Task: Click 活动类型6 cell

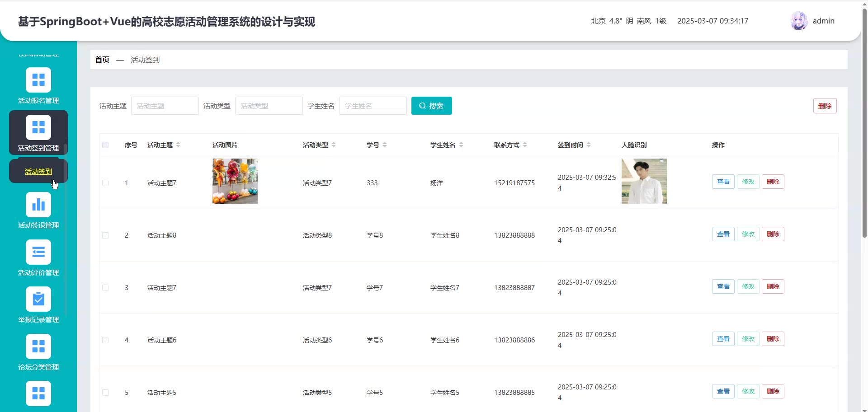Action: click(x=317, y=340)
